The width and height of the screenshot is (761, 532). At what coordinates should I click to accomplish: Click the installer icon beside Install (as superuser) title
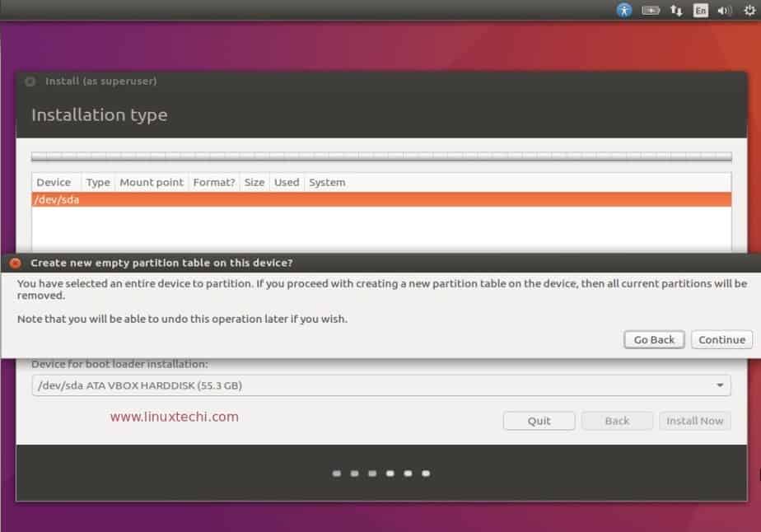tap(30, 81)
